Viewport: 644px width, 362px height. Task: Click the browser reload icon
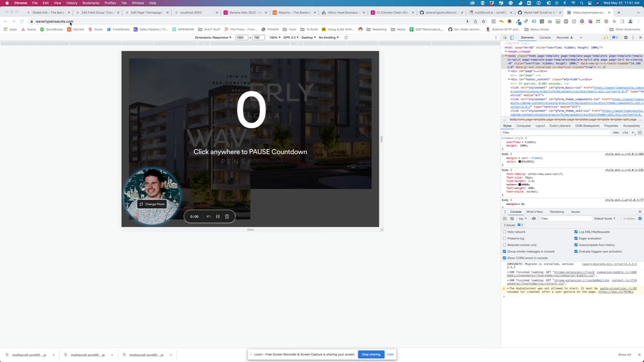pyautogui.click(x=22, y=21)
